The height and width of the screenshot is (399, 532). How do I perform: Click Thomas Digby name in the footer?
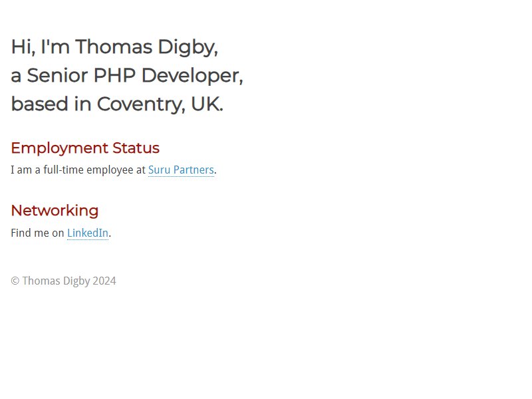point(56,281)
